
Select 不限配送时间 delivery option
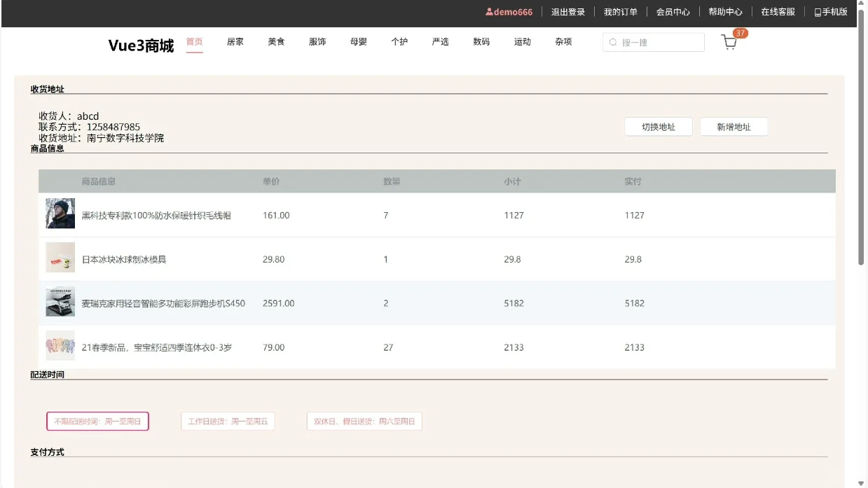[97, 421]
